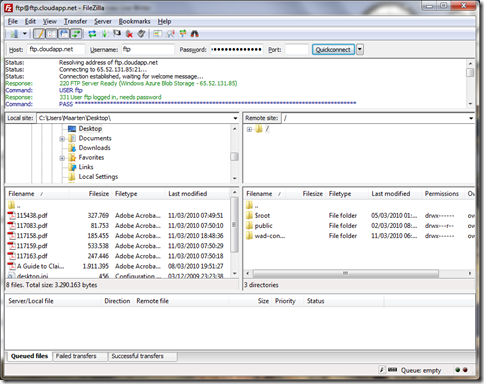Click the wad-con... remote folder icon
Screen dimensions: 484x384
(249, 236)
